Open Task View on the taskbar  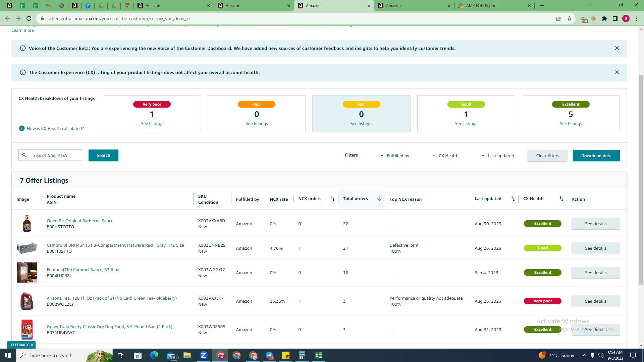point(121,355)
